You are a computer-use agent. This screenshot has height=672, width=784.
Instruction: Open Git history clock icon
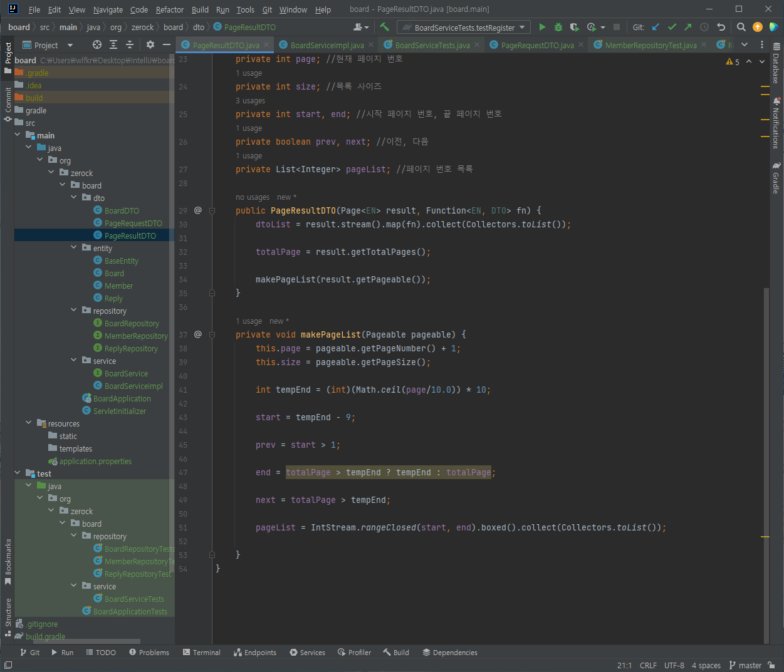pos(704,27)
